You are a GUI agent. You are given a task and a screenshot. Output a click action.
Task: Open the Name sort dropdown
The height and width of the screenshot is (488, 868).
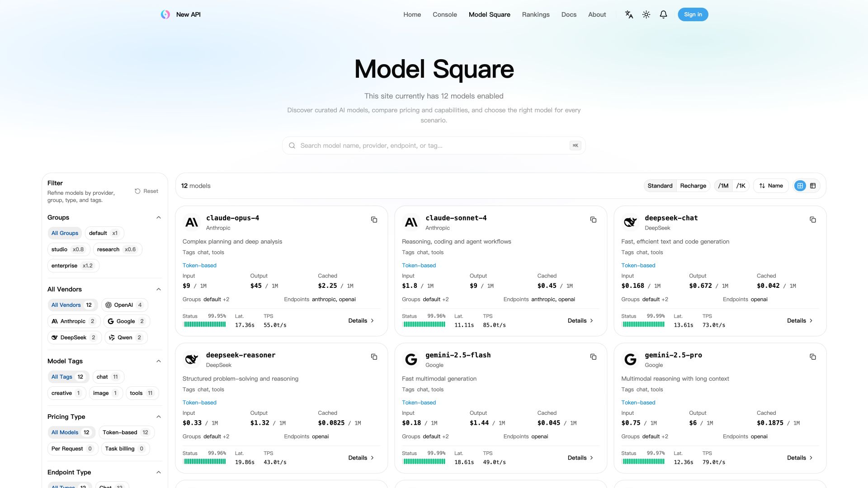[771, 186]
